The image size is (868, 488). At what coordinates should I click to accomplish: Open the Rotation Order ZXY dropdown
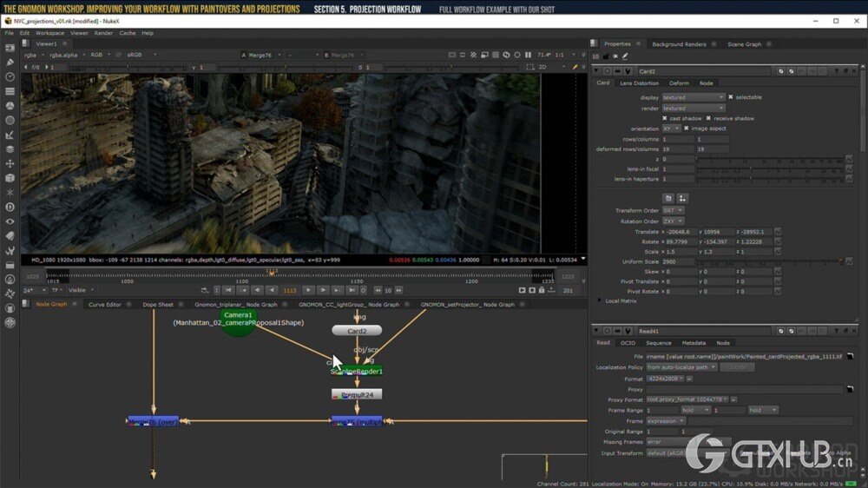(x=673, y=221)
